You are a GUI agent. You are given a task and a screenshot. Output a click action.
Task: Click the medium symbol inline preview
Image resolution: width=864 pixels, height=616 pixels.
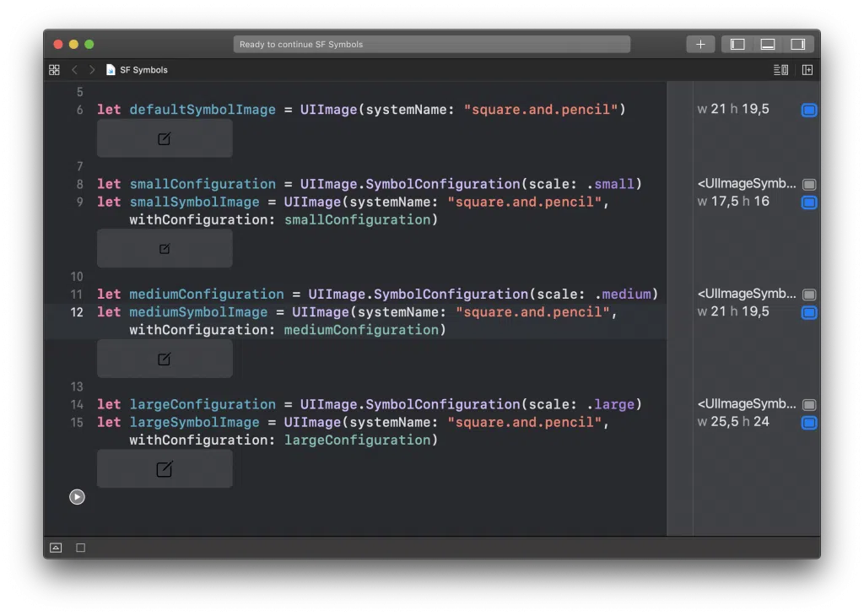click(x=165, y=359)
